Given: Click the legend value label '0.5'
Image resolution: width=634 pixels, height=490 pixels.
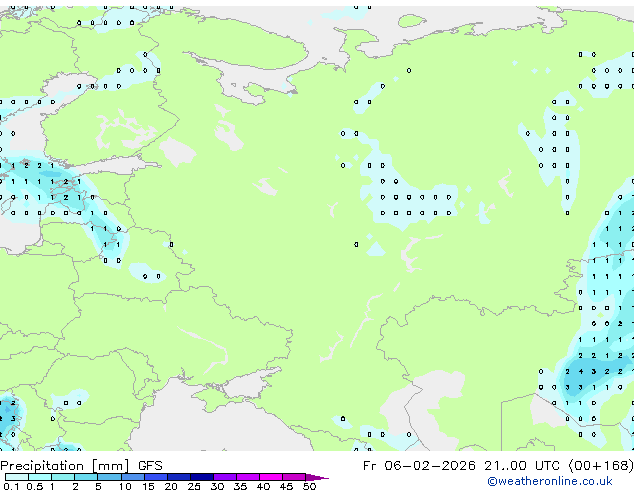Looking at the screenshot, I should 35,486.
